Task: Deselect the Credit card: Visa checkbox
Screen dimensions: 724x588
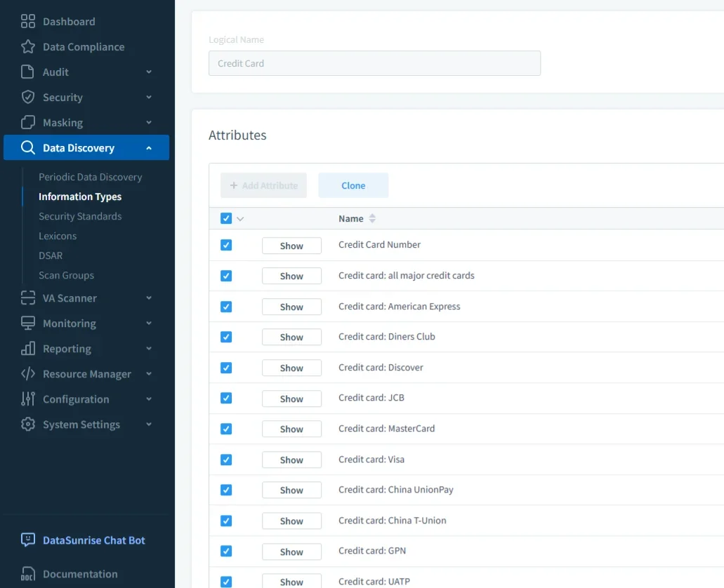Action: pyautogui.click(x=226, y=460)
